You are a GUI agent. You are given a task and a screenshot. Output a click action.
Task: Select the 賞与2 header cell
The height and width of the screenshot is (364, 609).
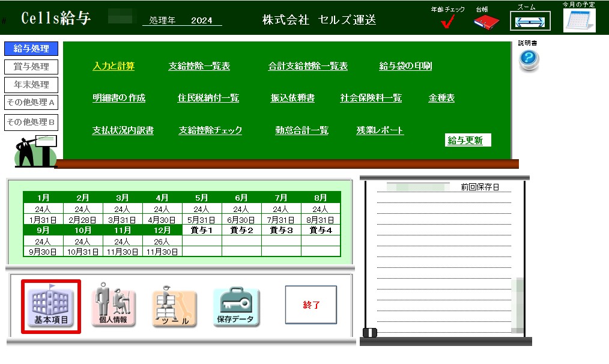[x=241, y=230]
